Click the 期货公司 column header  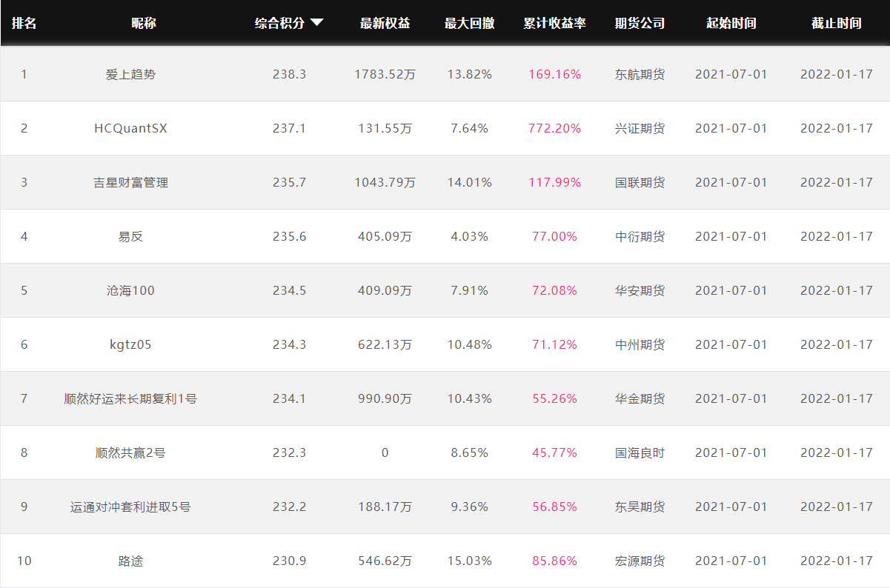[640, 23]
